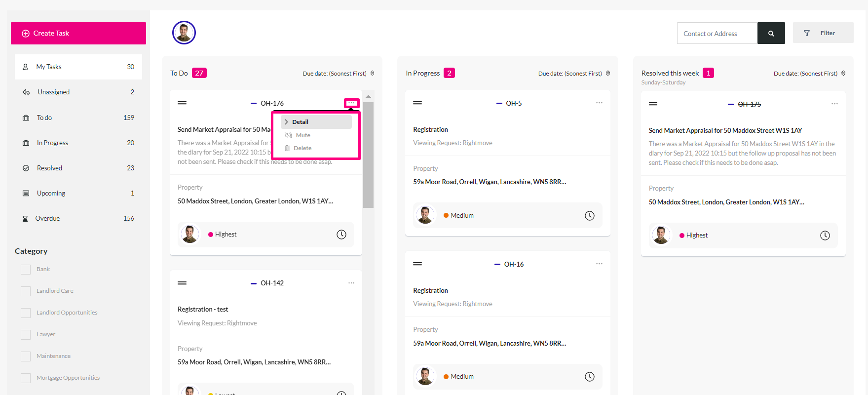Open the three-dots menu on card OH-5
This screenshot has height=395, width=868.
(599, 103)
